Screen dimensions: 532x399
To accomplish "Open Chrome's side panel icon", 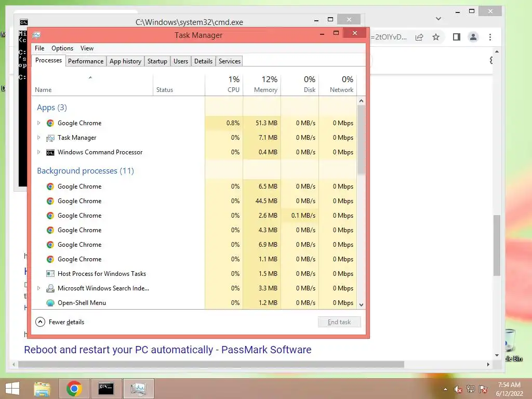I will click(457, 37).
